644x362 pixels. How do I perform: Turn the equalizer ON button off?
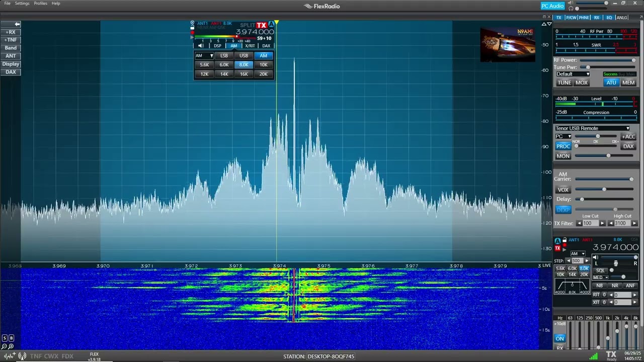point(559,339)
